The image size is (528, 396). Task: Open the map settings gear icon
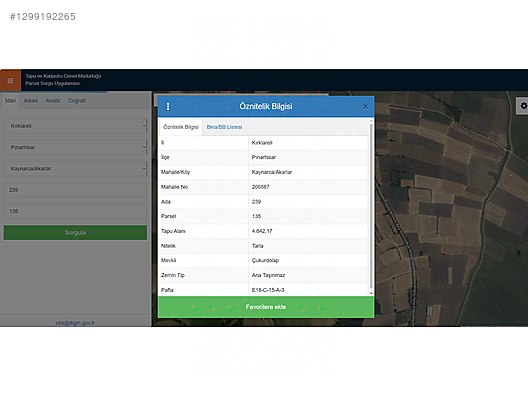coord(523,106)
